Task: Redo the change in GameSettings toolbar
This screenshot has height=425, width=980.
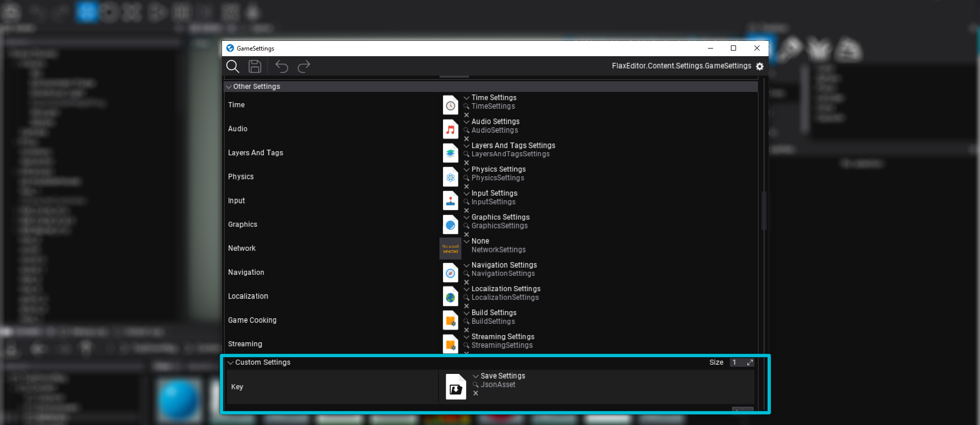Action: [x=304, y=66]
